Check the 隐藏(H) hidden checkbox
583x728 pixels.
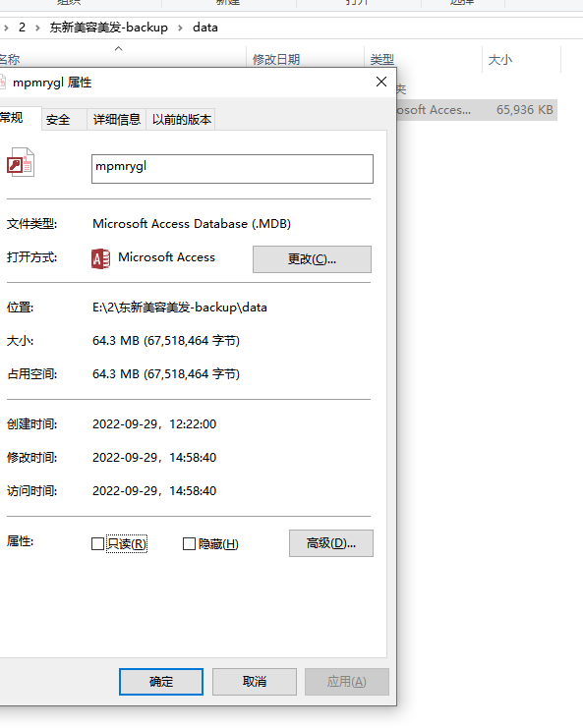click(x=189, y=543)
